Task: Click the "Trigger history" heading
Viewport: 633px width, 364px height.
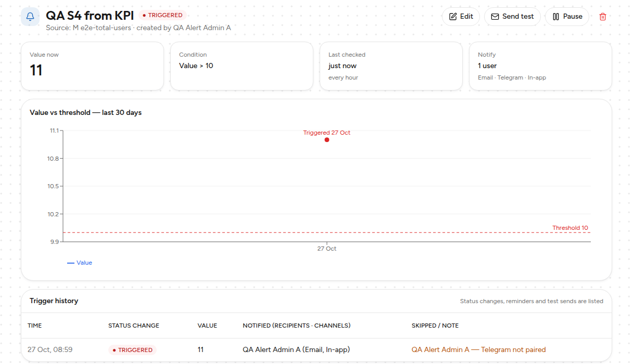Action: pyautogui.click(x=54, y=301)
